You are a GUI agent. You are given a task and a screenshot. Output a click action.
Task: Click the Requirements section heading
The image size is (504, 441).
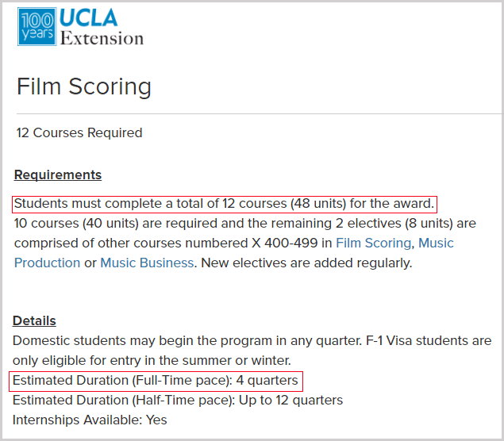coord(58,174)
